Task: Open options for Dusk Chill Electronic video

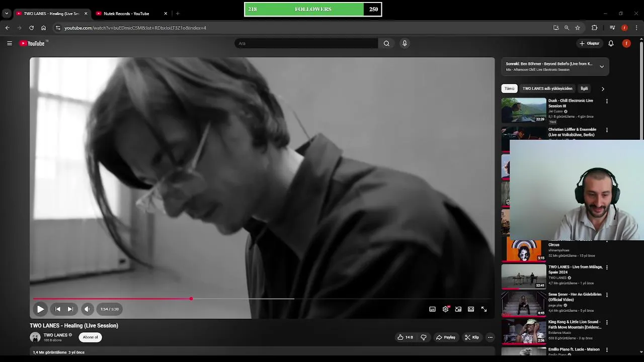Action: 607,101
